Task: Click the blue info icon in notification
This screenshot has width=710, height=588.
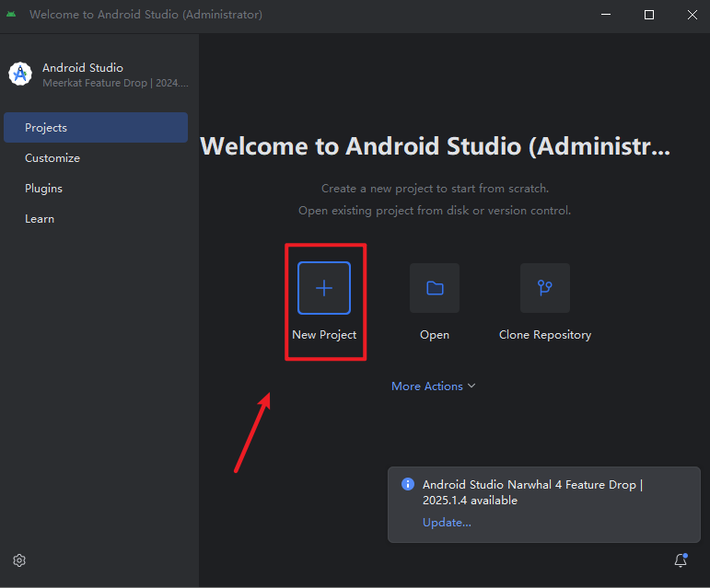Action: click(x=407, y=485)
